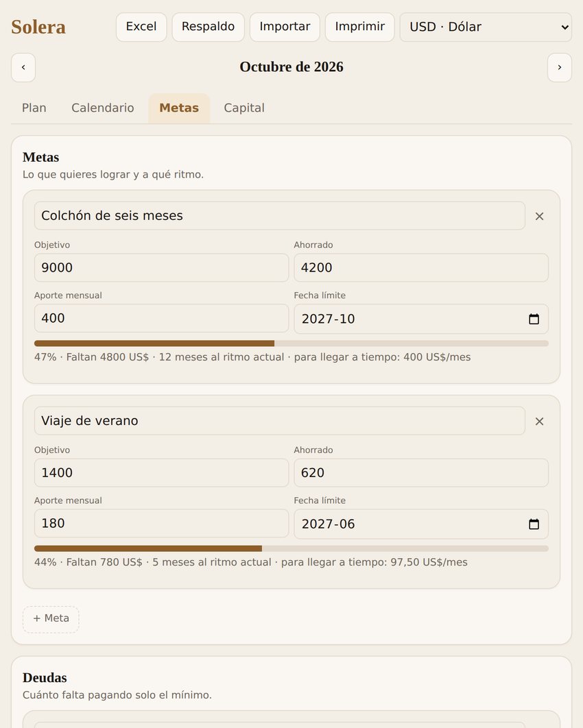Remove the Viaje de verano goal
This screenshot has width=583, height=728.
pyautogui.click(x=539, y=421)
